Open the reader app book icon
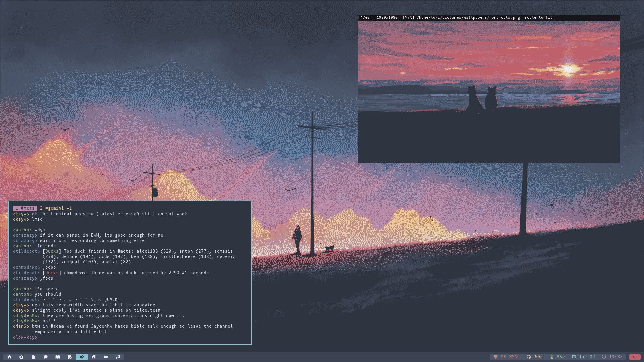This screenshot has width=644, height=362. 58,357
